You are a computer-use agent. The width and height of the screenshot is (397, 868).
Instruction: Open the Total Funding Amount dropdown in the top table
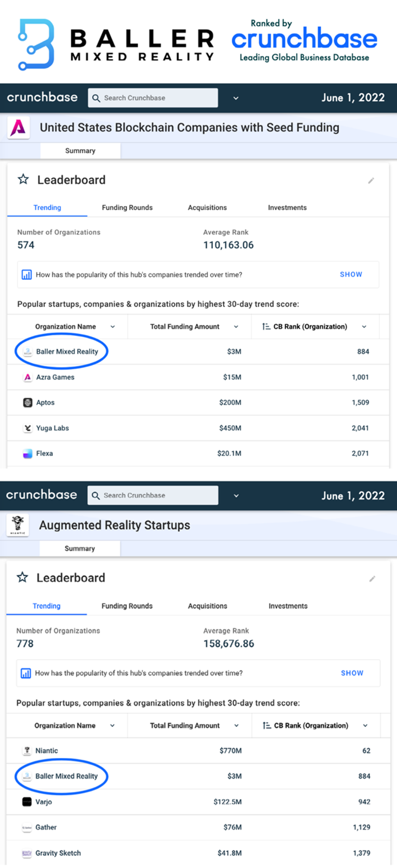coord(236,327)
